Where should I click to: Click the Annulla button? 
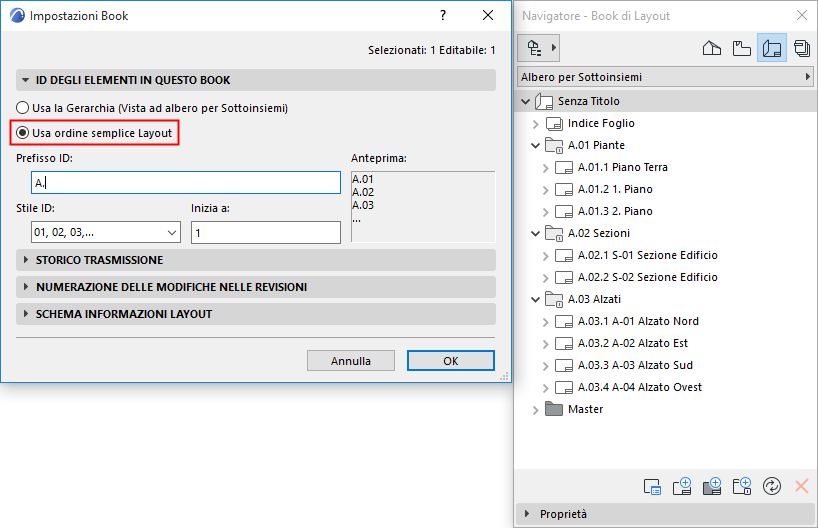coord(351,361)
